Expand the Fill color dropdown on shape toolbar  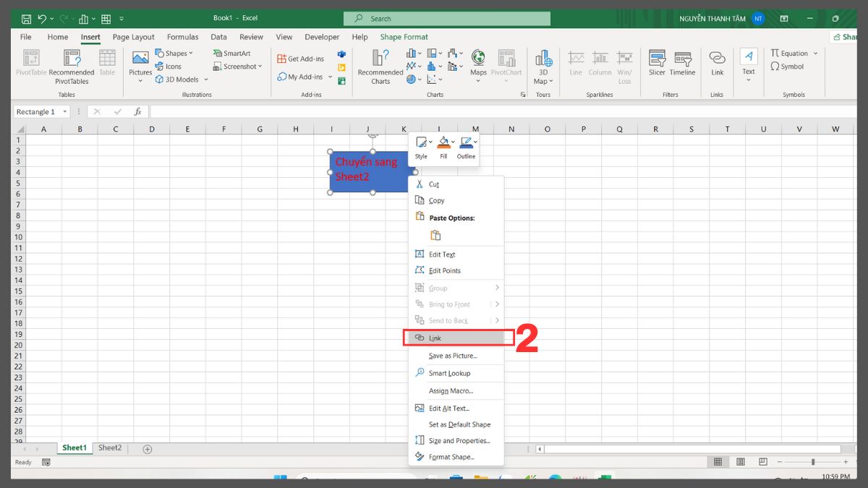[x=451, y=142]
